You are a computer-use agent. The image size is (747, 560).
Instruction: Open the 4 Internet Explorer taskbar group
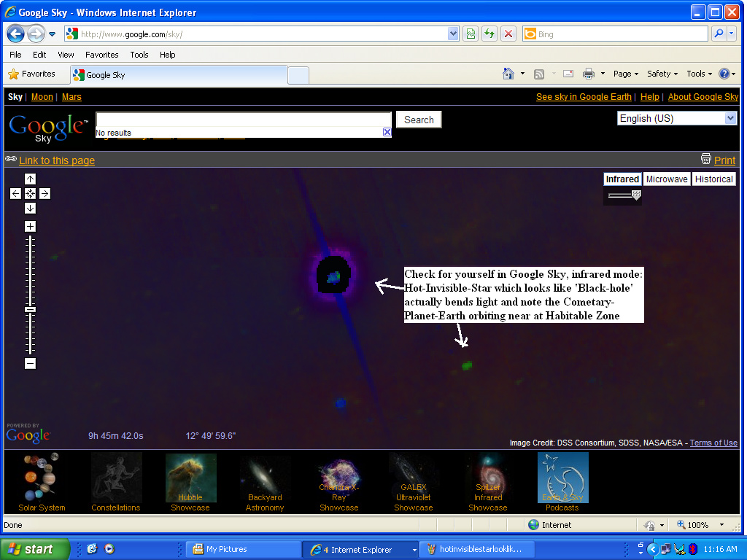tap(360, 549)
